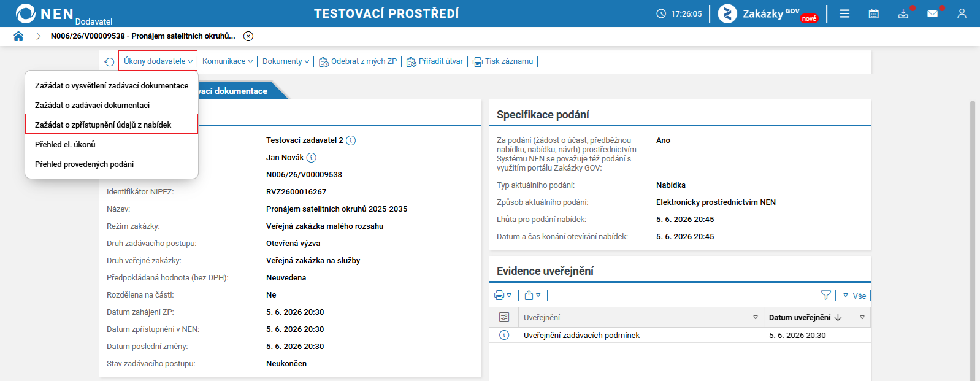Click Odebrat z mých ZP
Viewport: 980px width, 381px height.
[x=358, y=61]
